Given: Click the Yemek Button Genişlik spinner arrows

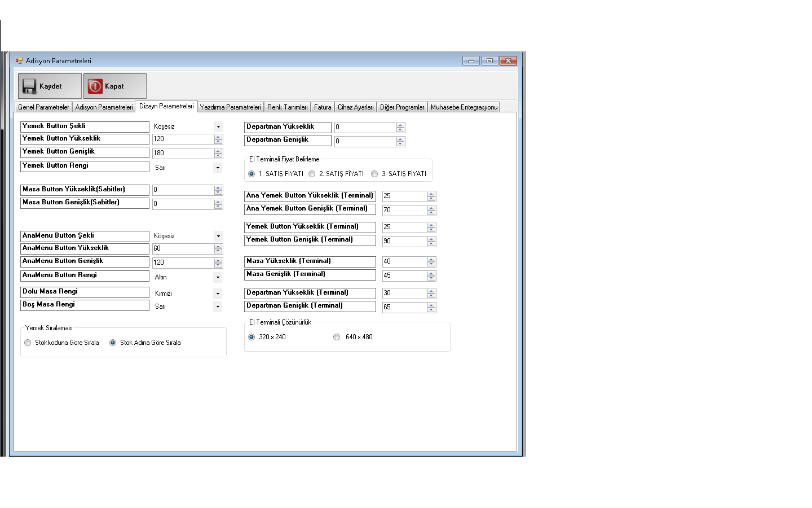Looking at the screenshot, I should [x=218, y=153].
